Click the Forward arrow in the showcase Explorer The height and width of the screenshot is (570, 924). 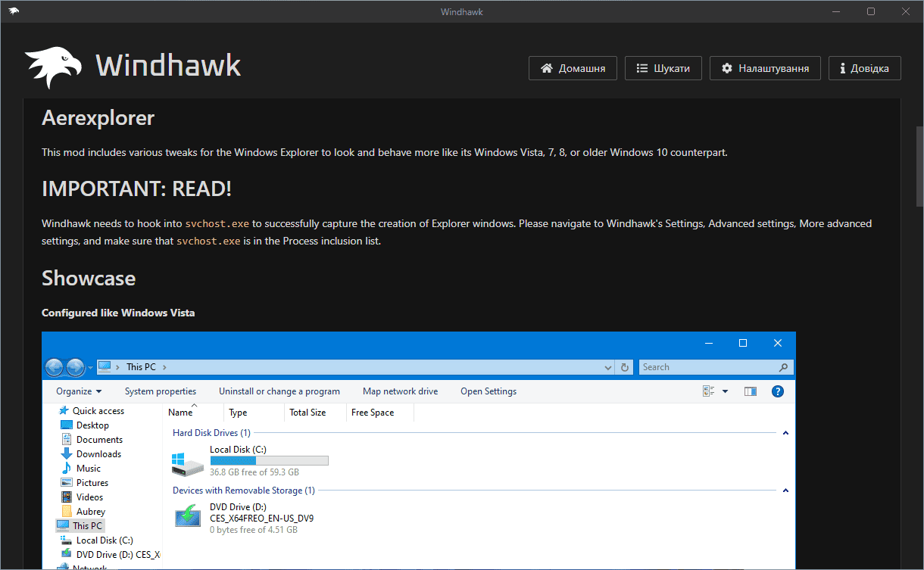coord(75,367)
